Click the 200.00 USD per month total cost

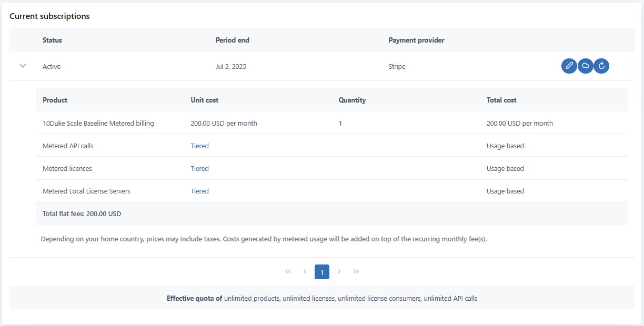(x=520, y=124)
